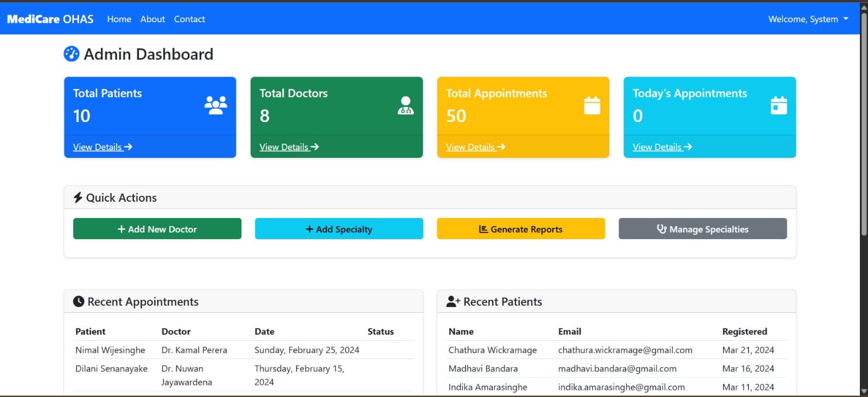
Task: Click the Total Doctors count 8
Action: (x=264, y=116)
